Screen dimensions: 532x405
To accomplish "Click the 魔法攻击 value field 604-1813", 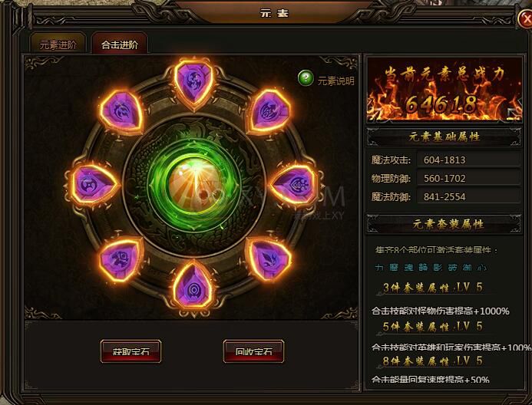I will coord(468,160).
